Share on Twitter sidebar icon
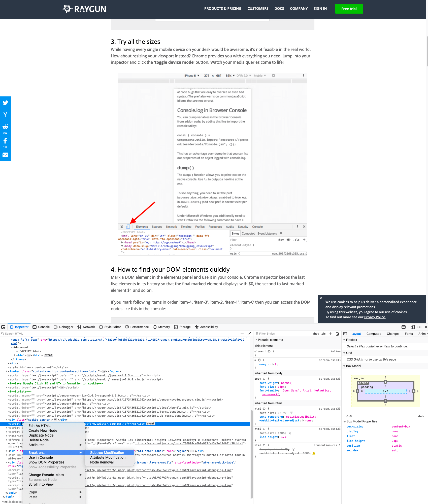The height and width of the screenshot is (504, 428). [5, 103]
